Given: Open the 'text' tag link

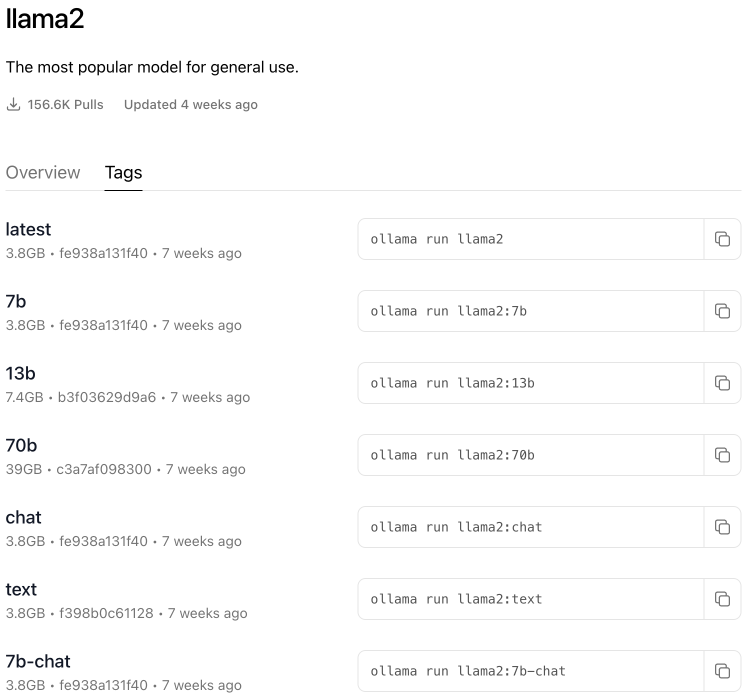Looking at the screenshot, I should pos(21,589).
